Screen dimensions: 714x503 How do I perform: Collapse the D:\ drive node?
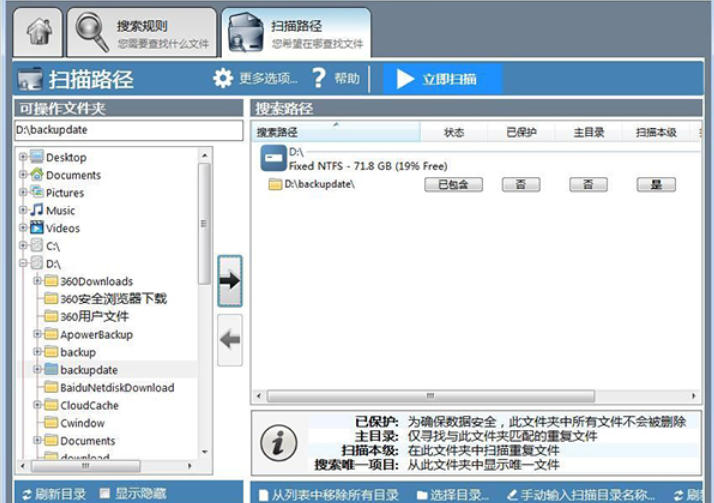click(x=23, y=263)
